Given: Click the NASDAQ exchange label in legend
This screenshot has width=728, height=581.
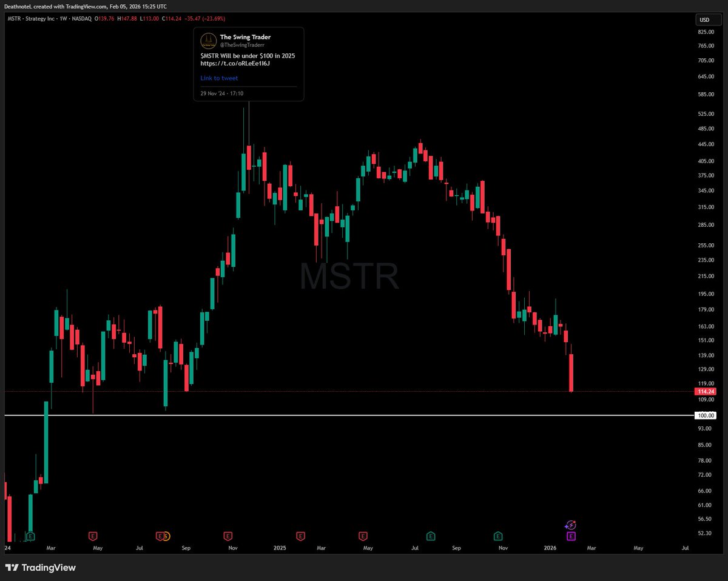Looking at the screenshot, I should 81,19.
